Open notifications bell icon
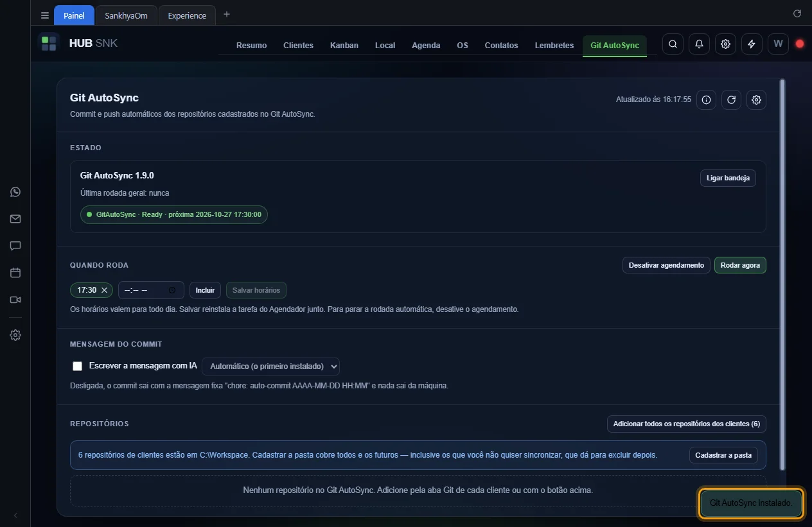 (x=699, y=44)
